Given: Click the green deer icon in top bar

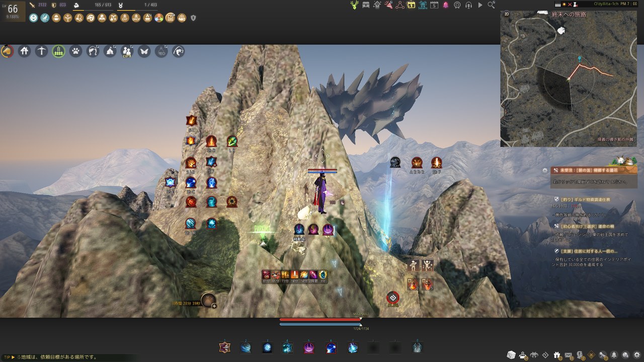Looking at the screenshot, I should point(355,5).
